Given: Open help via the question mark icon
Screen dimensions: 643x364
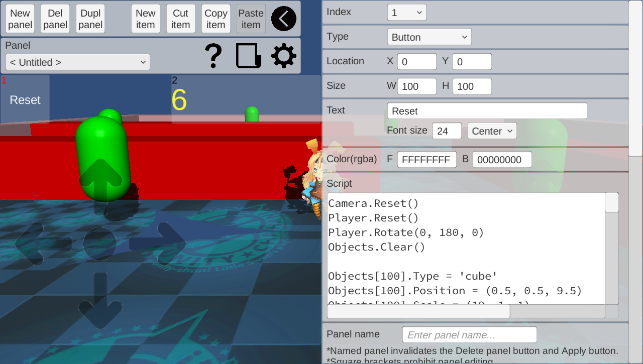Looking at the screenshot, I should 213,56.
